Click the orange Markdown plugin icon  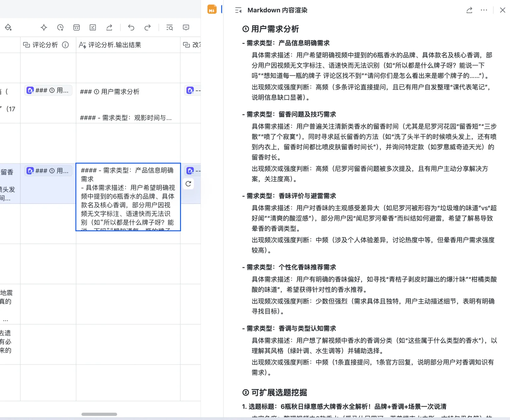[212, 10]
